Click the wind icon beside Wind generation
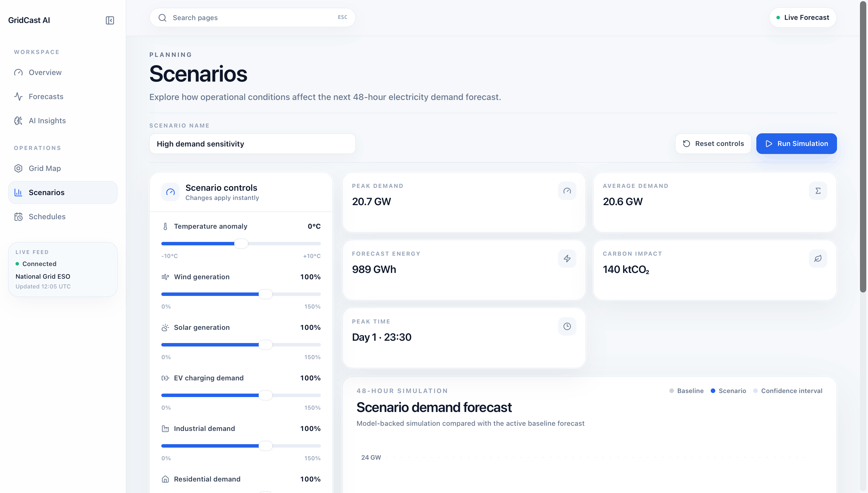This screenshot has height=493, width=868. [x=165, y=277]
